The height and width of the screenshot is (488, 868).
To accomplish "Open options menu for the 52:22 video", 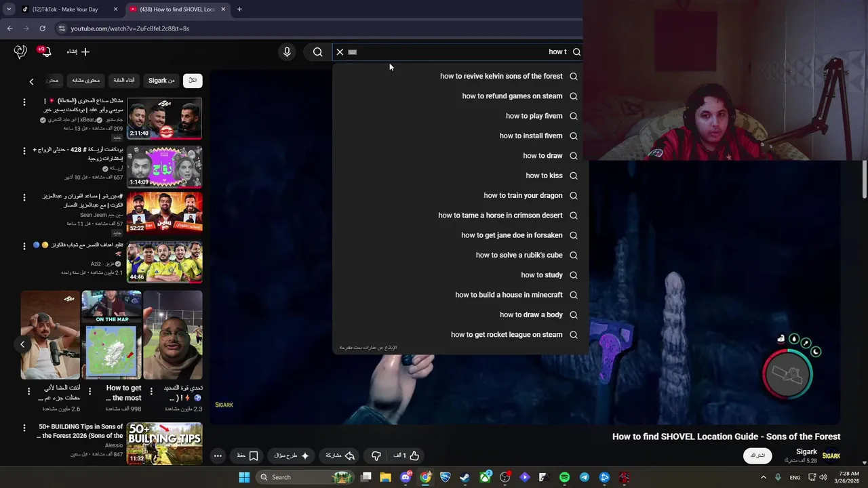I will click(24, 197).
